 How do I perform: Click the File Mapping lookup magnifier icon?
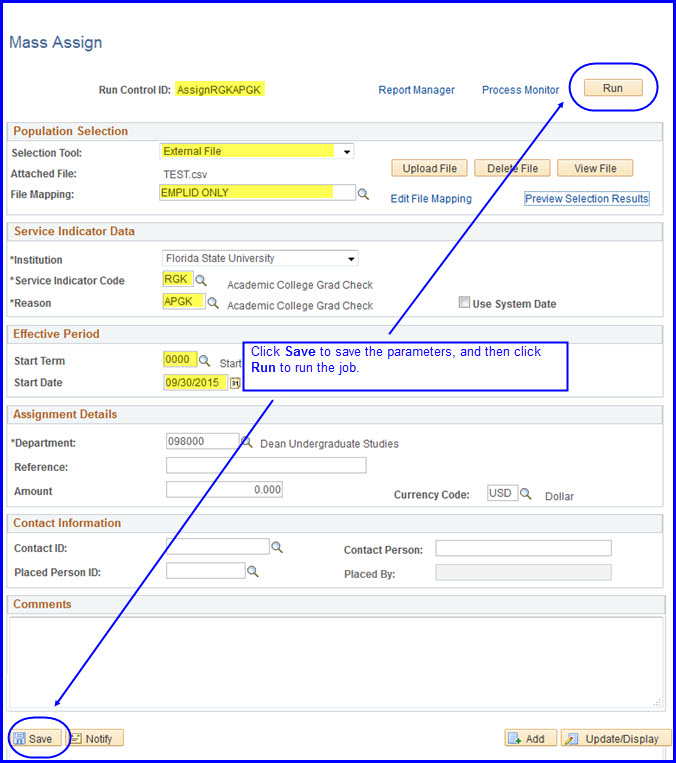tap(364, 194)
